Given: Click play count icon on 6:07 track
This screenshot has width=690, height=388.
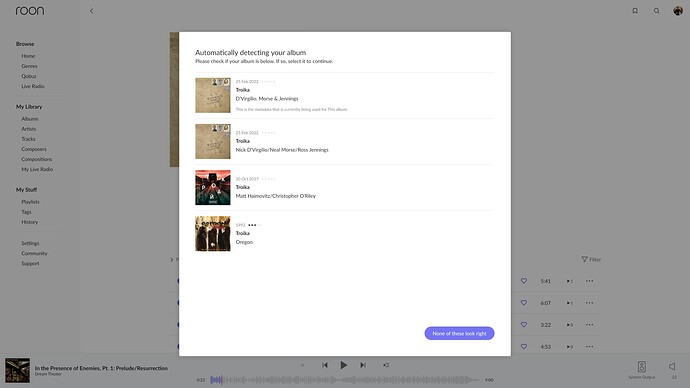Looking at the screenshot, I should tap(569, 303).
